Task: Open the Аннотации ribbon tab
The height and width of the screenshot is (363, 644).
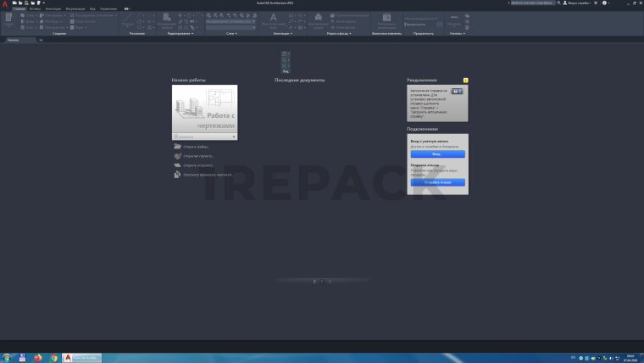Action: click(x=53, y=8)
